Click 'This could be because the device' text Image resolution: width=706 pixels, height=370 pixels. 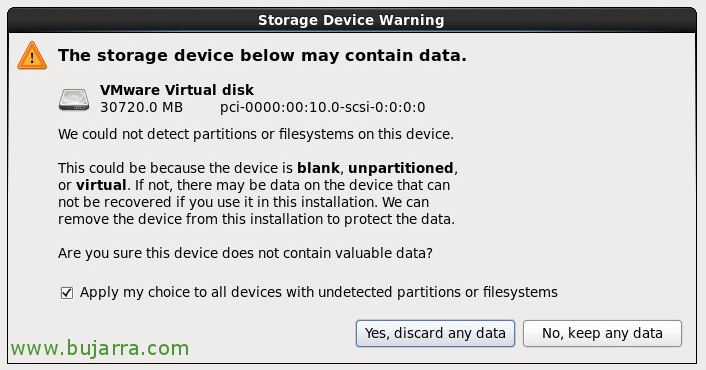point(176,168)
